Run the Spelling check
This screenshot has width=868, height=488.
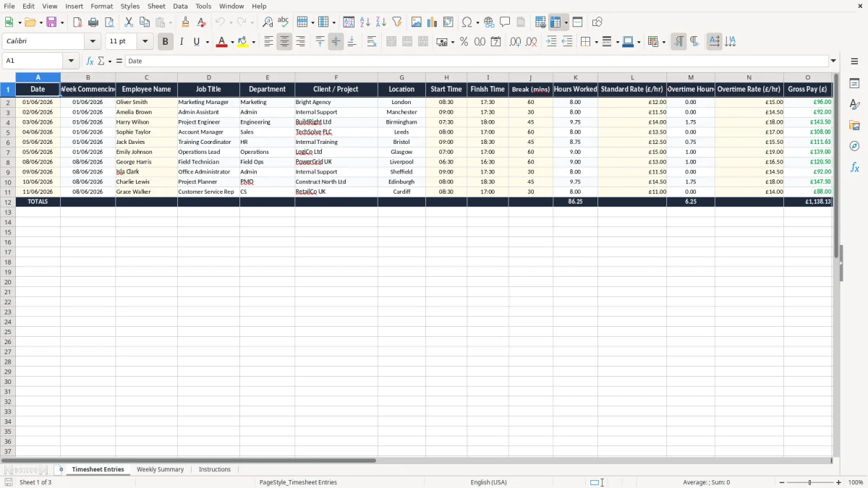pyautogui.click(x=284, y=22)
